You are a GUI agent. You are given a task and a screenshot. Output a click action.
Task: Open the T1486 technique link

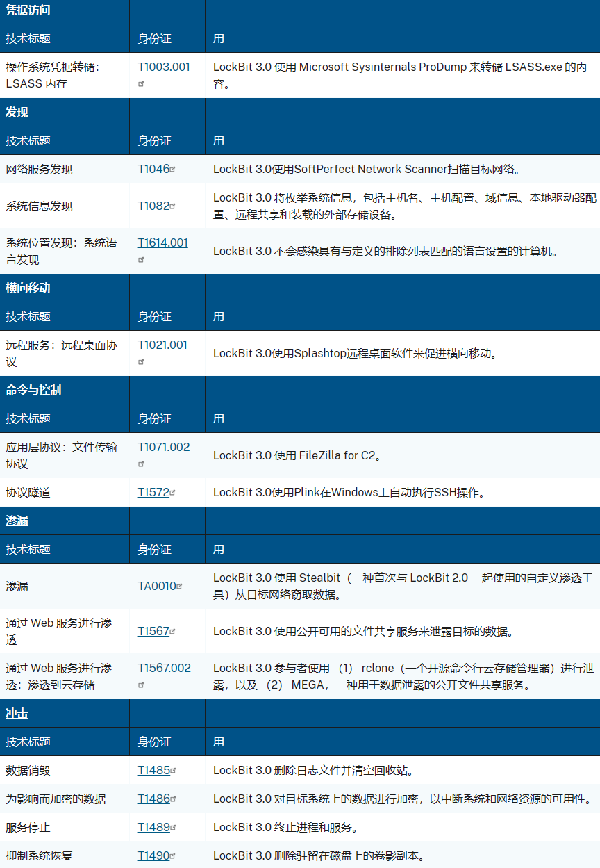coord(153,799)
